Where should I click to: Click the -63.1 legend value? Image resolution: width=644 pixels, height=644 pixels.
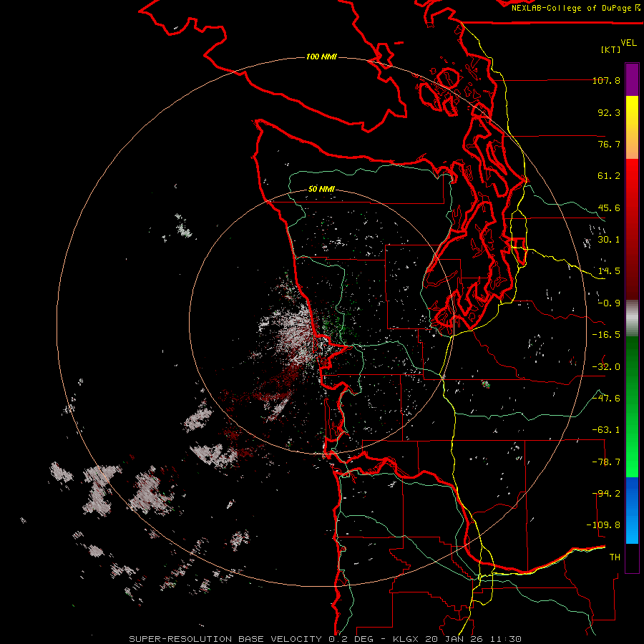(606, 430)
